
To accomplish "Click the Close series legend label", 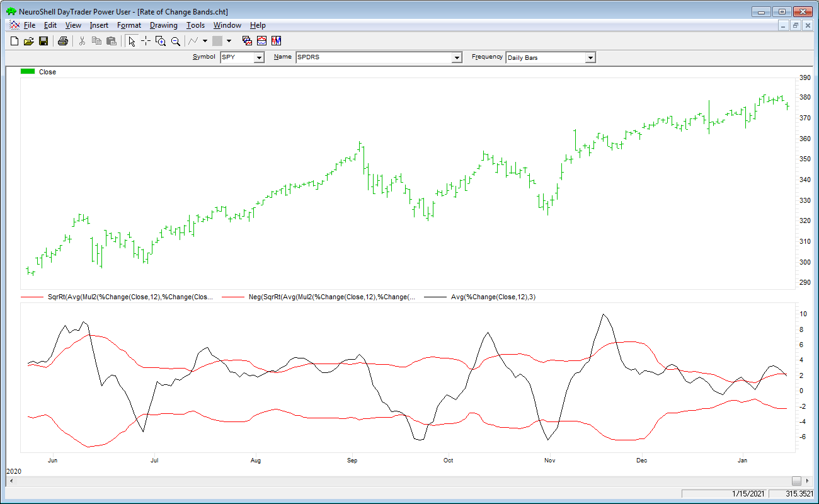I will pos(47,72).
